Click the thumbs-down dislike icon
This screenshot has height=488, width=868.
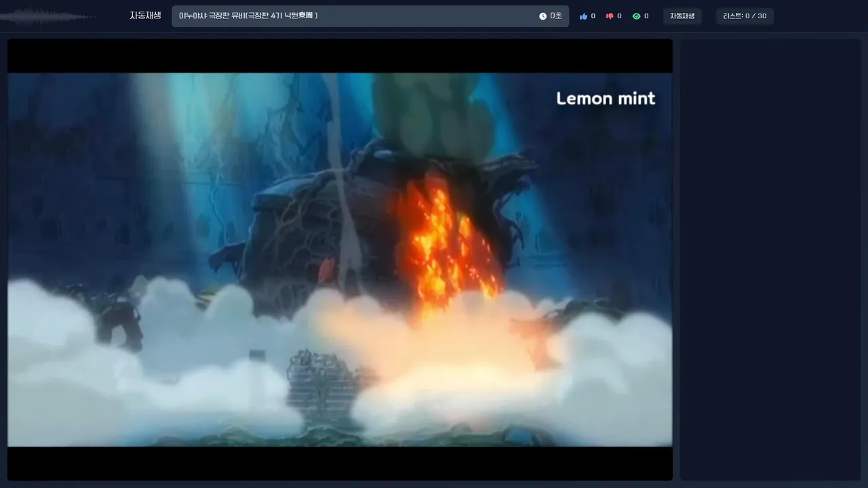click(x=610, y=16)
